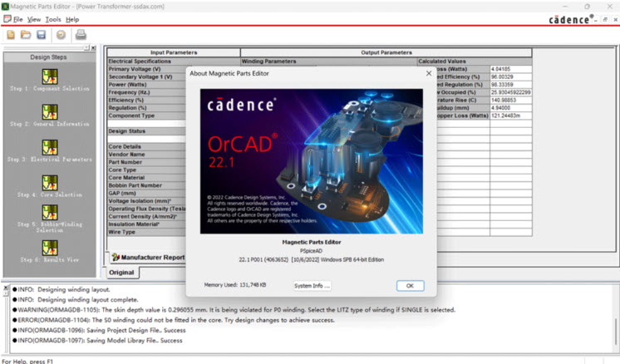Open Step 3: Electrical Parameters icon
This screenshot has width=620, height=364.
[50, 147]
